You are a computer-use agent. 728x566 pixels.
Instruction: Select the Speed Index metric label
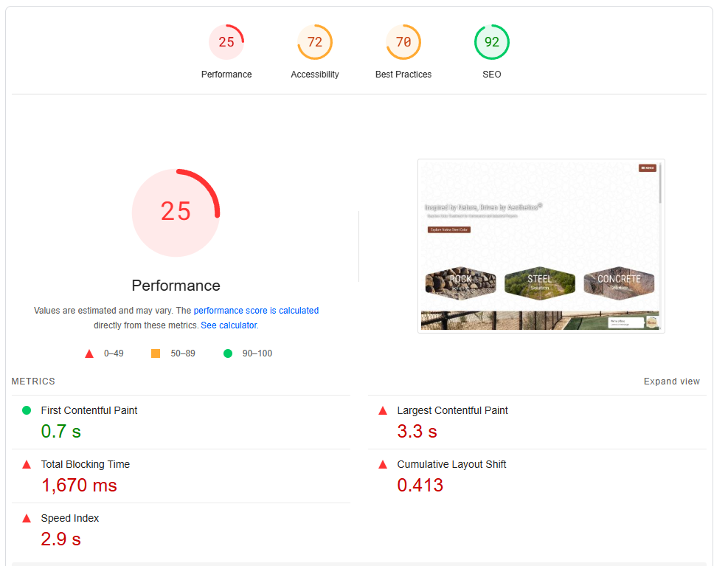(69, 518)
